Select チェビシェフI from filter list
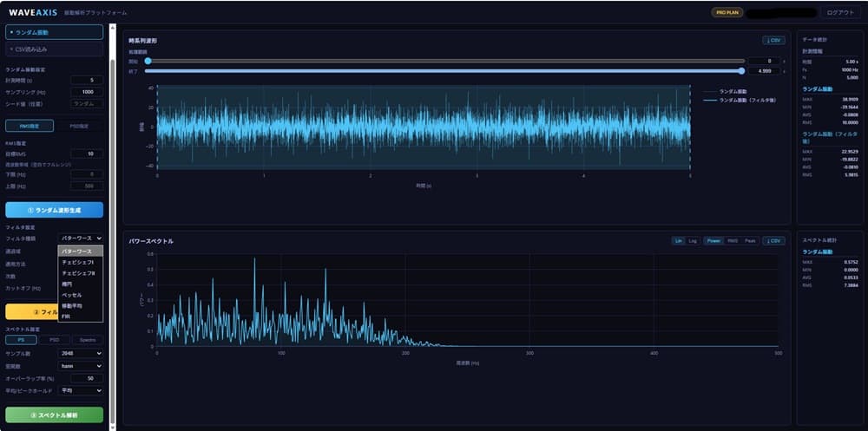 click(80, 262)
